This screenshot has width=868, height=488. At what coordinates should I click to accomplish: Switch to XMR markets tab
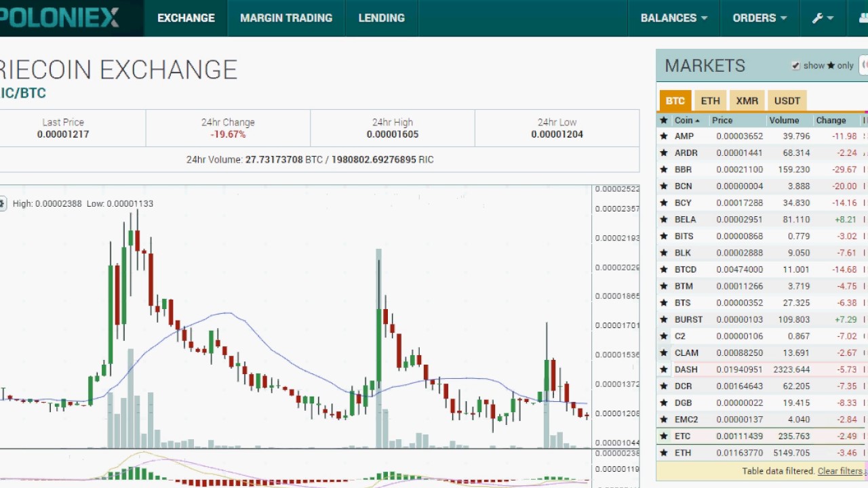[x=747, y=100]
